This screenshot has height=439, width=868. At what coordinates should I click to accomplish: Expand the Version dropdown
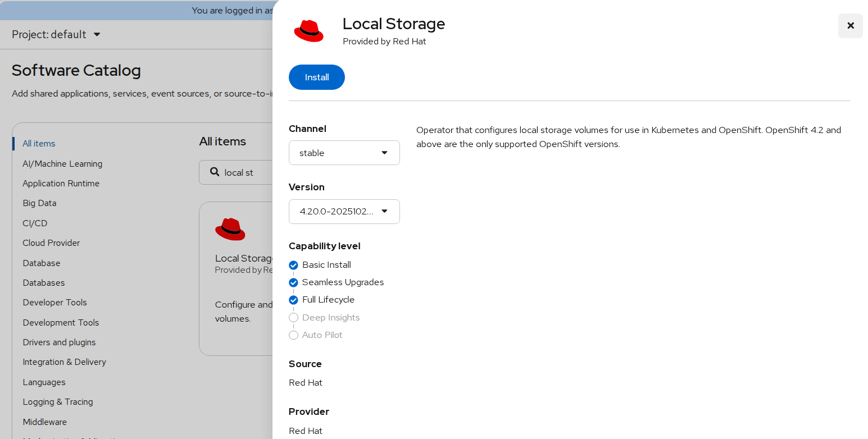coord(344,212)
